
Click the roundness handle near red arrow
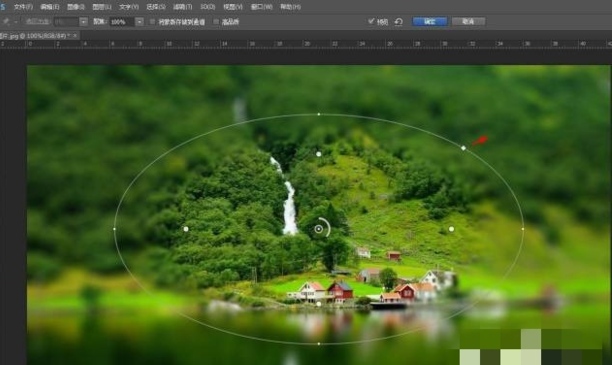(463, 148)
